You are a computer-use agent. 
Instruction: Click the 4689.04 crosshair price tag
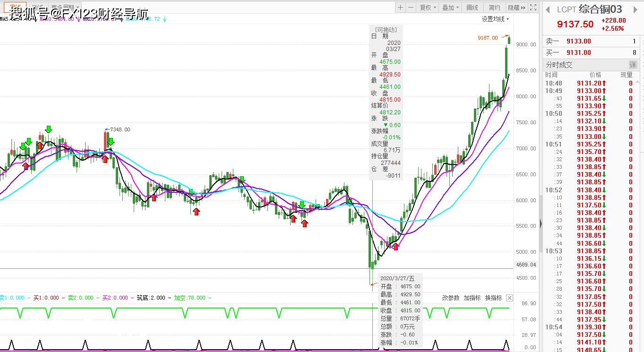pos(527,265)
